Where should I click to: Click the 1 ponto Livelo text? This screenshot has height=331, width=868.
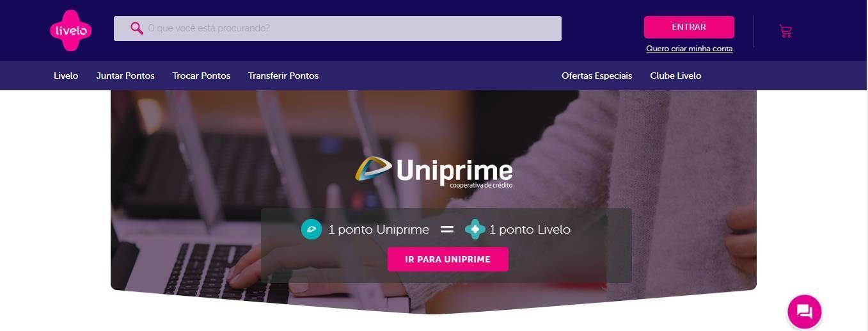tap(530, 229)
